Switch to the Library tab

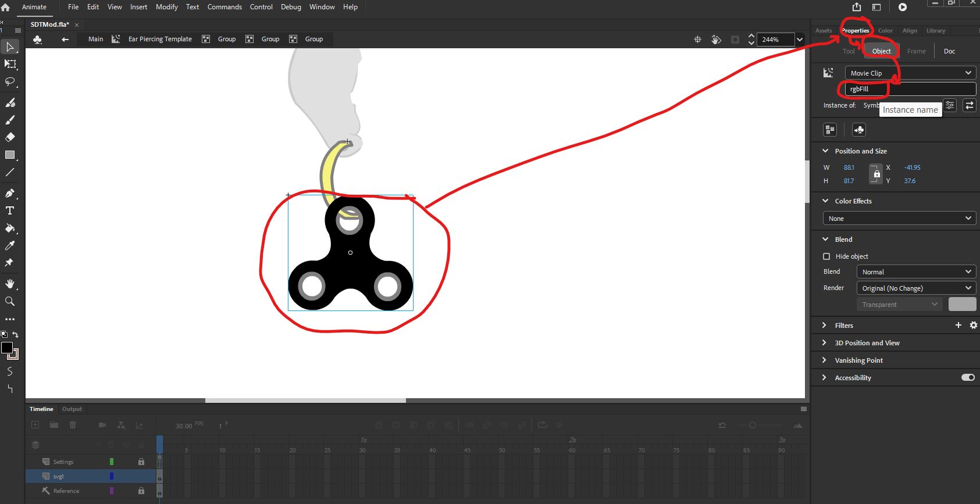pos(935,31)
